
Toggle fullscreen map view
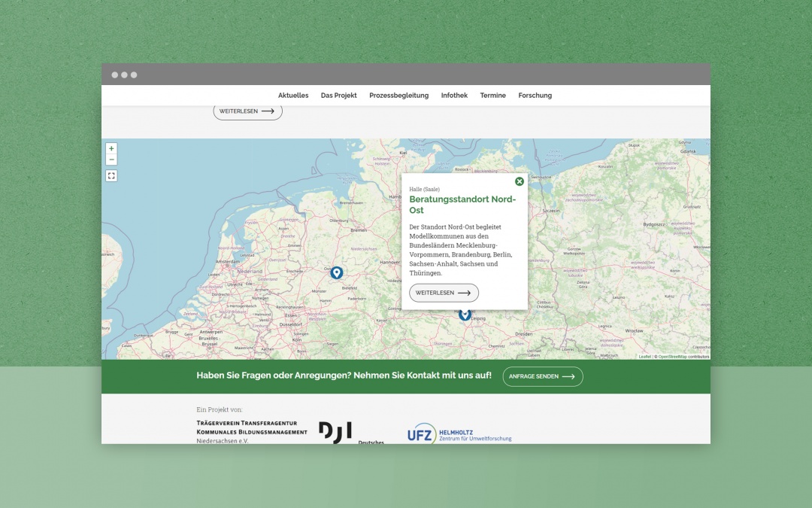[111, 175]
